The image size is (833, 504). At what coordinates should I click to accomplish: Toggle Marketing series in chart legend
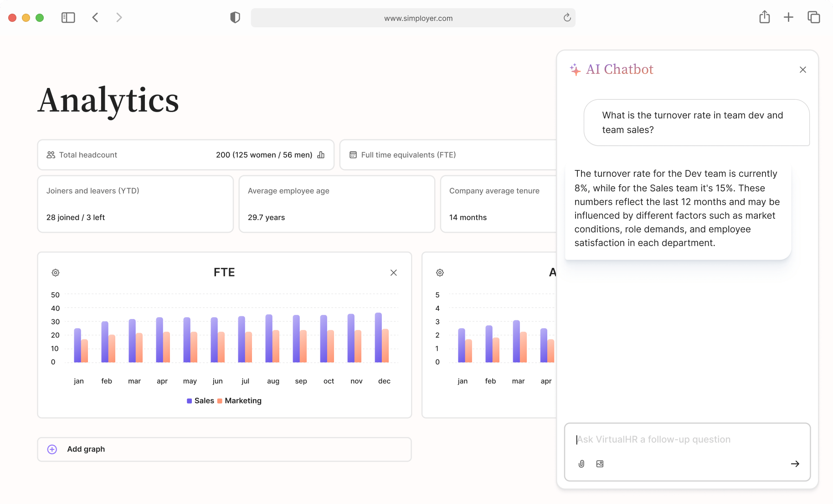240,401
